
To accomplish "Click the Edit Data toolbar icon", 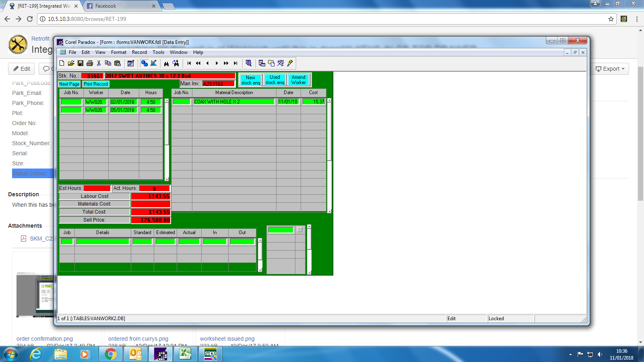I will point(131,63).
